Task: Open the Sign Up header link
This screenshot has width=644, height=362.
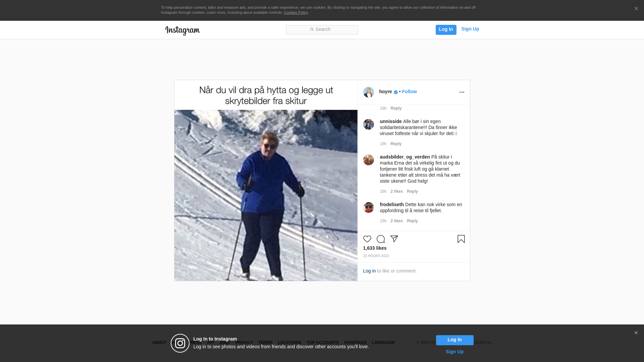Action: tap(470, 29)
